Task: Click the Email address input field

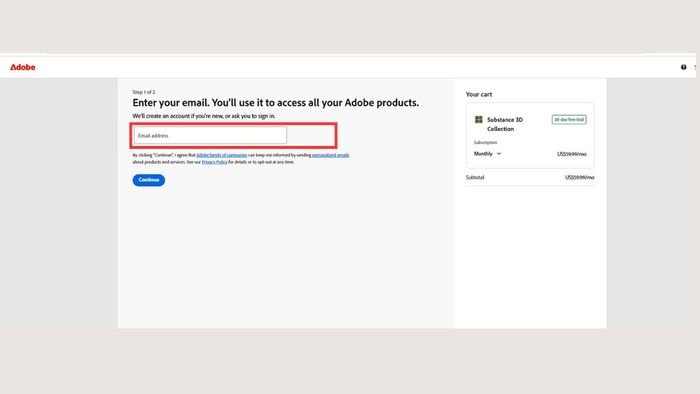Action: click(x=210, y=135)
